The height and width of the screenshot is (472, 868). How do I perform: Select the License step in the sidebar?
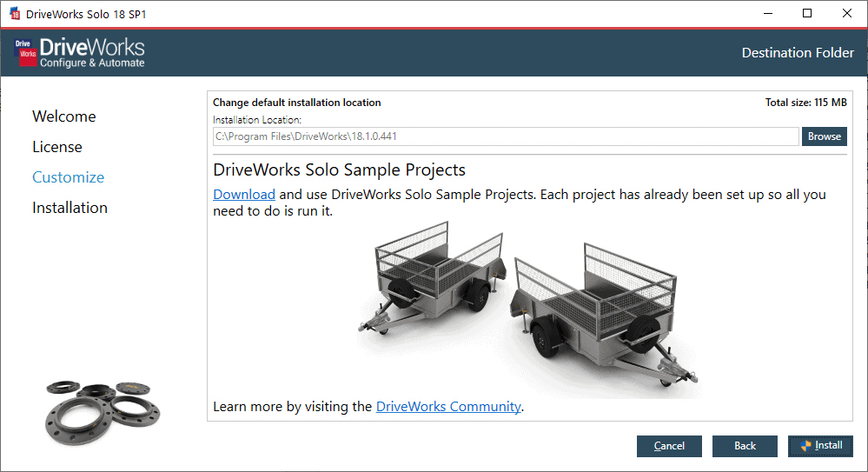[x=57, y=147]
